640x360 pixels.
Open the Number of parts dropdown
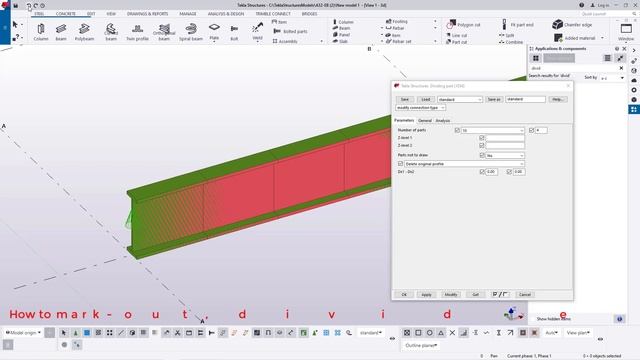click(x=493, y=130)
